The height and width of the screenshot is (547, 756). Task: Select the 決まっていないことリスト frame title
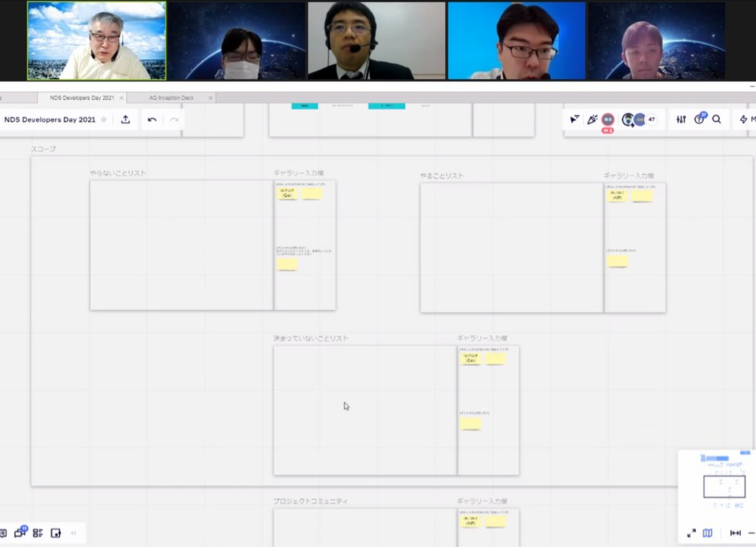tap(311, 339)
